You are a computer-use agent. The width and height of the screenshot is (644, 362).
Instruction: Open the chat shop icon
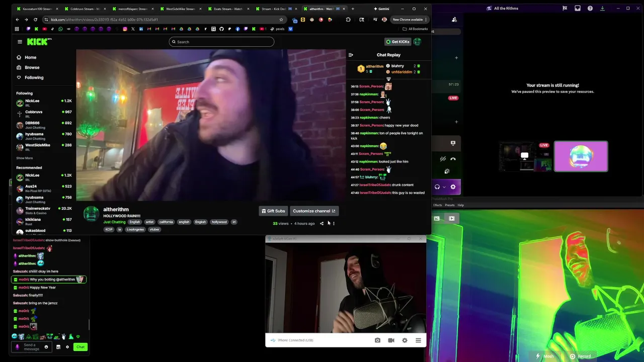(58, 347)
